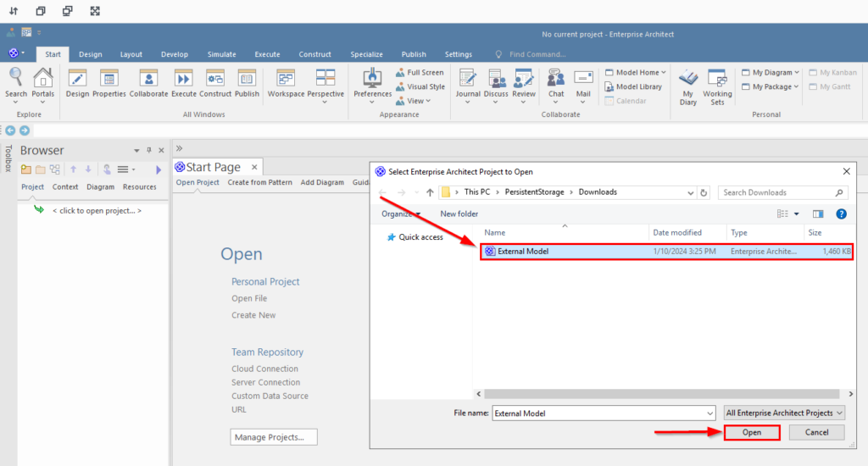Open the Workspace ribbon icon
This screenshot has width=868, height=466.
tap(286, 83)
